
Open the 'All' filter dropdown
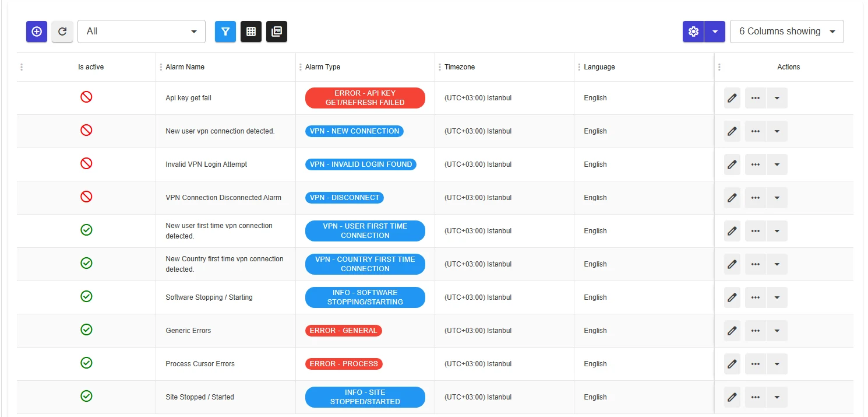tap(142, 31)
